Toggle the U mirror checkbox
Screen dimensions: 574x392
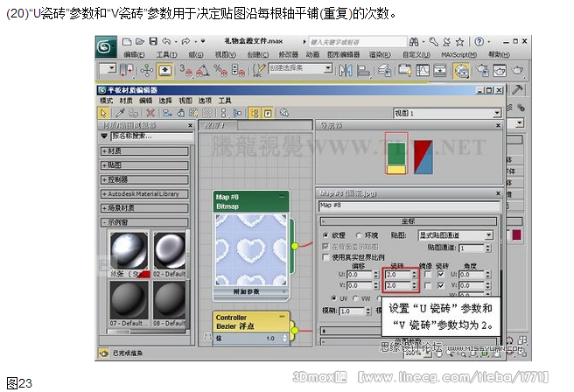427,274
